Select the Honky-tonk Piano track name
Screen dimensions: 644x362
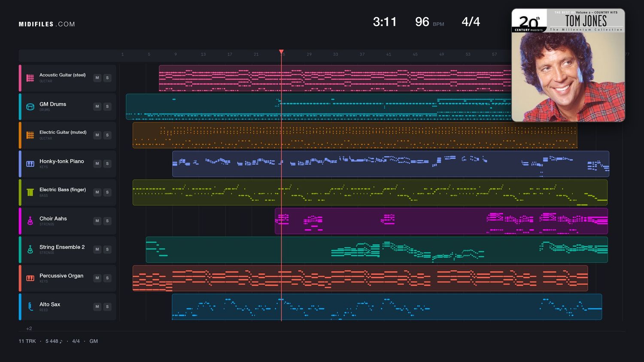tap(62, 161)
